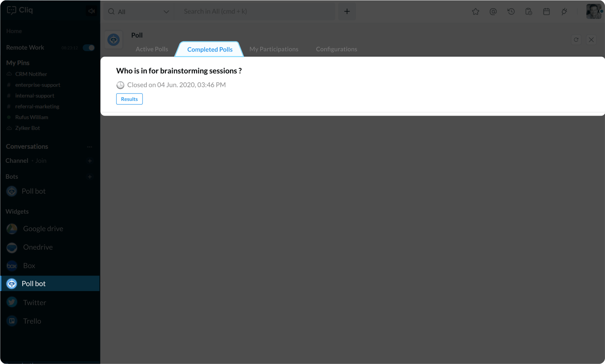
Task: View Results of brainstorming poll
Action: [x=129, y=99]
